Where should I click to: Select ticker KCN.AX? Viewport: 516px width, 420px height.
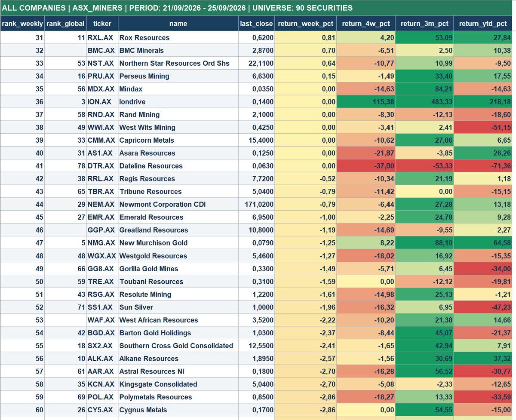tap(102, 384)
